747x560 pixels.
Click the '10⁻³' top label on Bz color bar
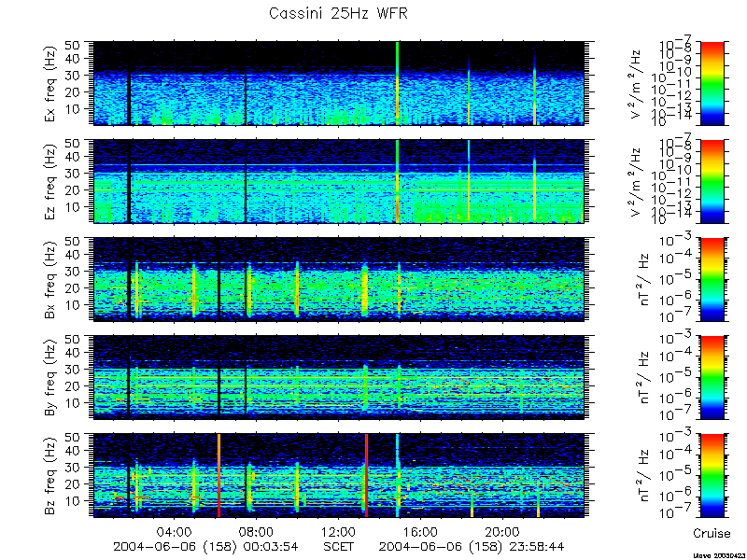pyautogui.click(x=673, y=435)
